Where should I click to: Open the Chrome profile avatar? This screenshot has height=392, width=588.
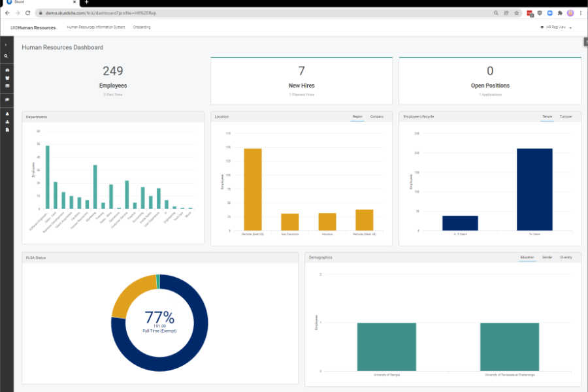[x=570, y=13]
